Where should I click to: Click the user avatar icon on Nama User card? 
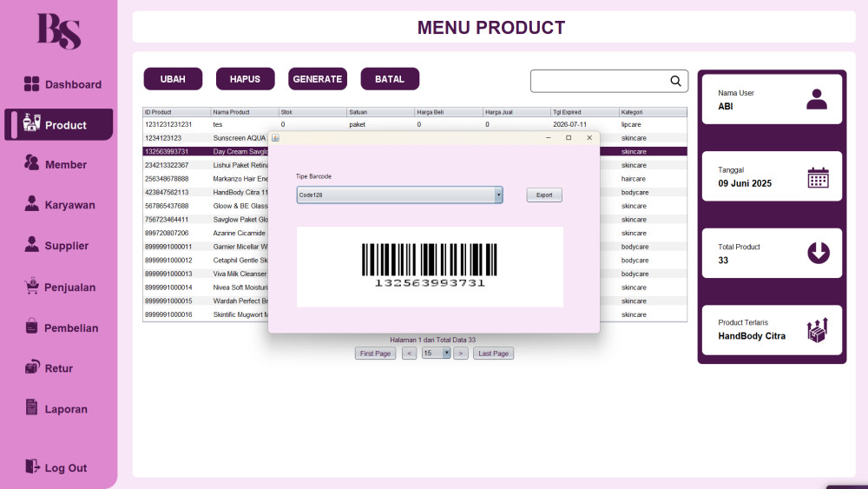tap(817, 99)
